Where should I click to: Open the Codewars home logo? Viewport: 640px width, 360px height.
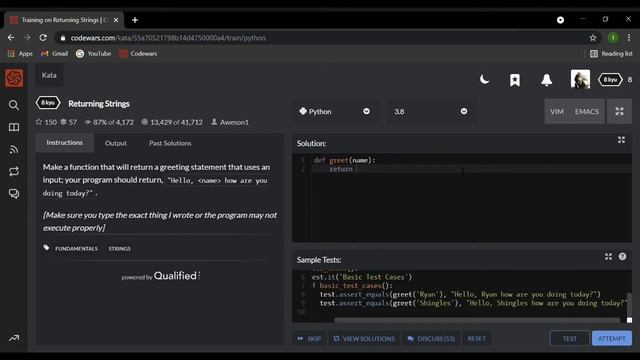click(14, 78)
